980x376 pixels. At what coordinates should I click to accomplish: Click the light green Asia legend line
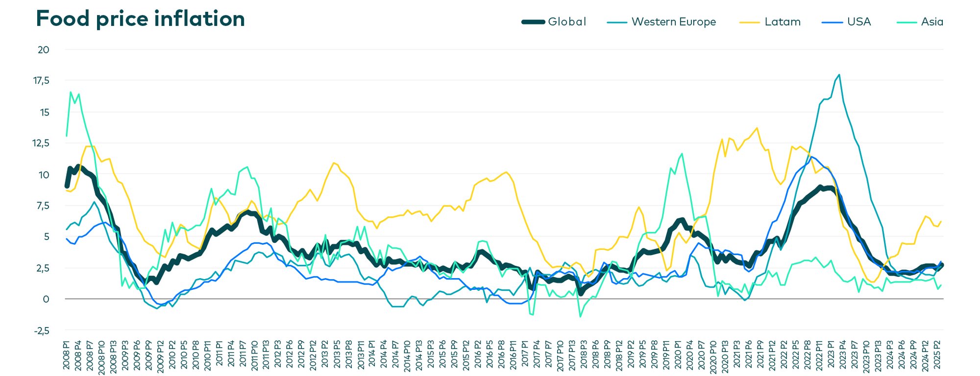click(906, 22)
